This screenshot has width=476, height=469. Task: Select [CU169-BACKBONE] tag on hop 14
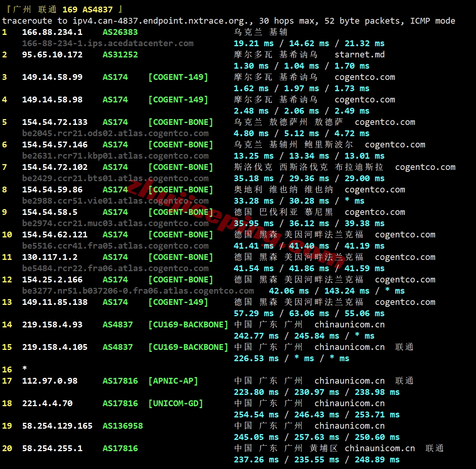[188, 325]
